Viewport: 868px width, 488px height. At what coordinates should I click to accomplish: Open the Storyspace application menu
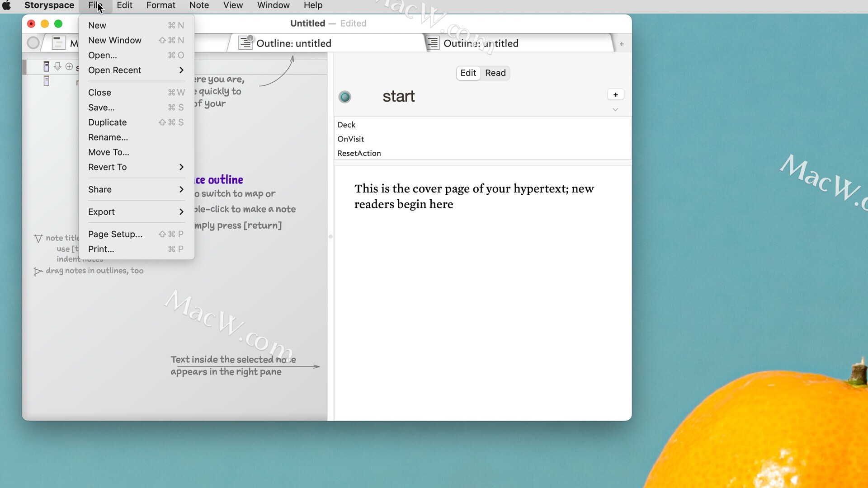(x=49, y=5)
